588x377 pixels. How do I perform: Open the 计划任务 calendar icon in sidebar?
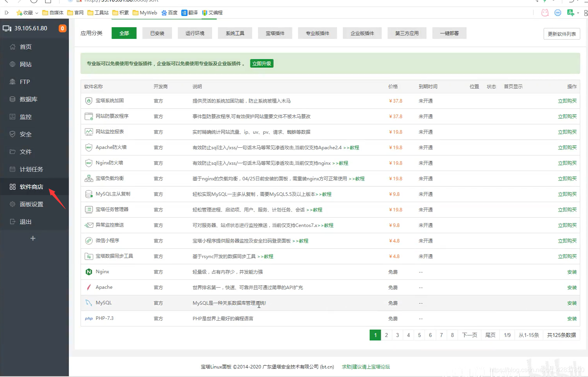tap(12, 169)
